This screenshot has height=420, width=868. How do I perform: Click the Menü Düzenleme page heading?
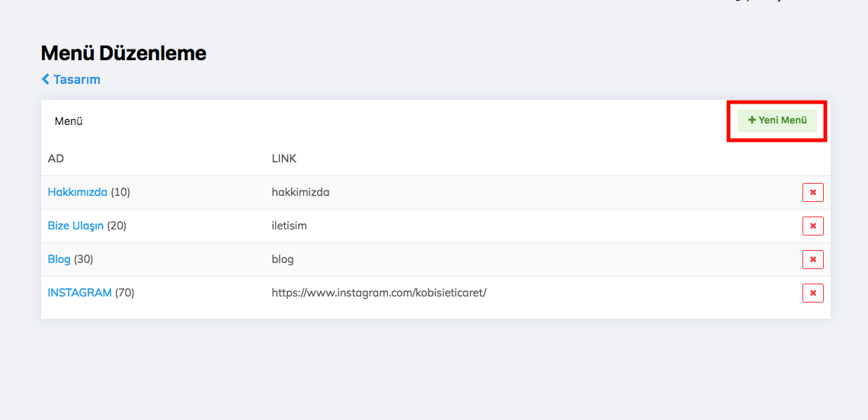pyautogui.click(x=123, y=53)
